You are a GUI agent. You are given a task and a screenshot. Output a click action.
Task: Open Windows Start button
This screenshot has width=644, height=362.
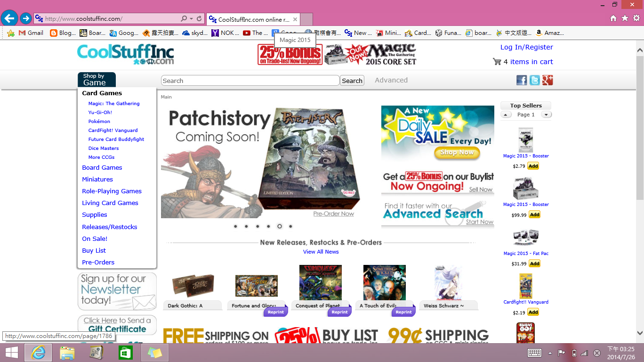point(12,353)
